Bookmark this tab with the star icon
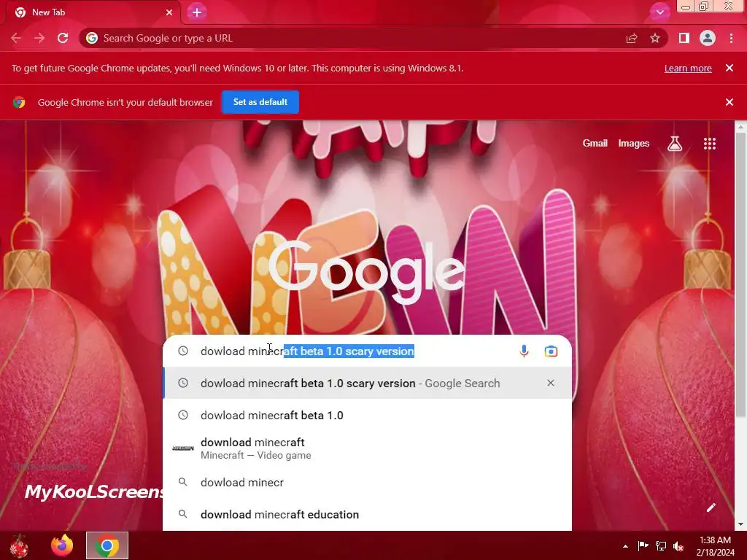The width and height of the screenshot is (747, 560). tap(655, 38)
